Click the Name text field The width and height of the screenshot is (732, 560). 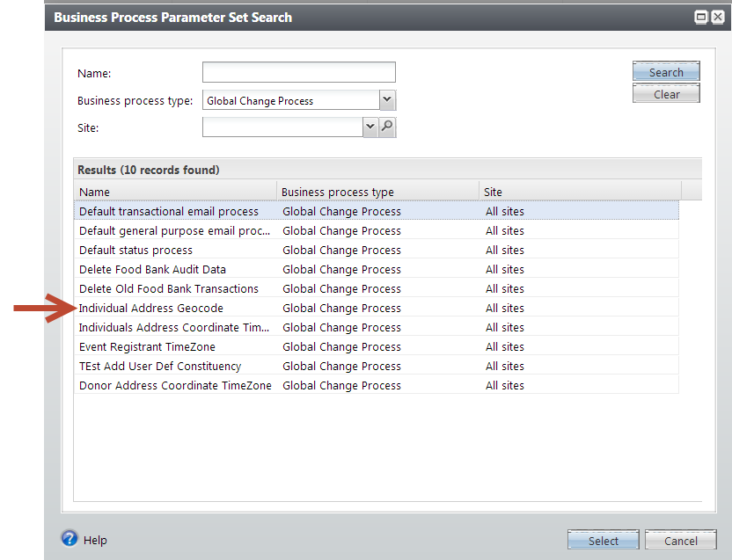[298, 72]
